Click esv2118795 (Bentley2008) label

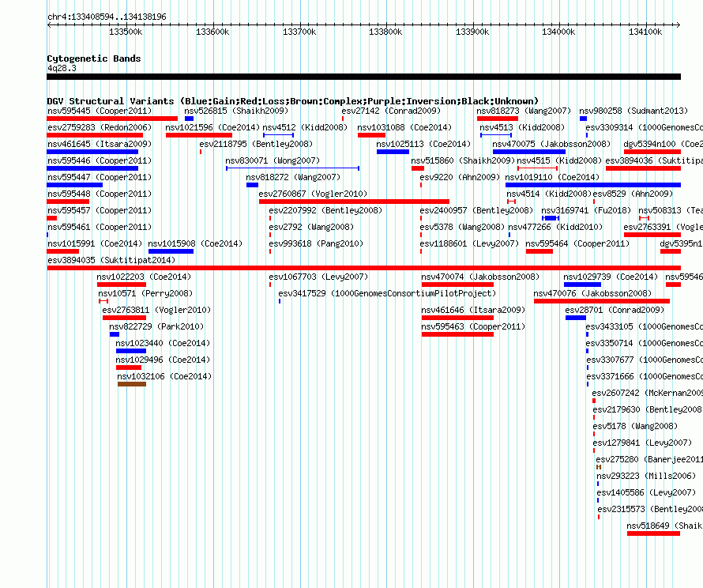256,144
